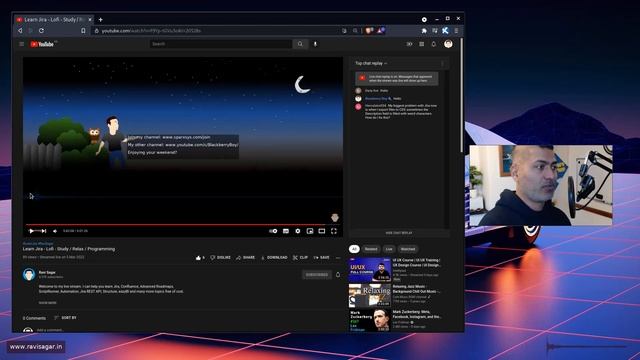Reload the page in the browser

(x=41, y=31)
